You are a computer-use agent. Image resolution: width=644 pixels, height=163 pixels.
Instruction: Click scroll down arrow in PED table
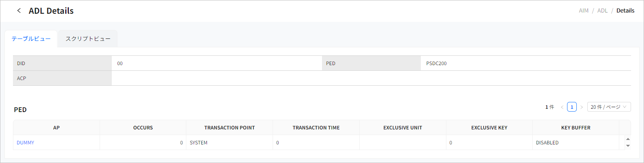pos(628,146)
